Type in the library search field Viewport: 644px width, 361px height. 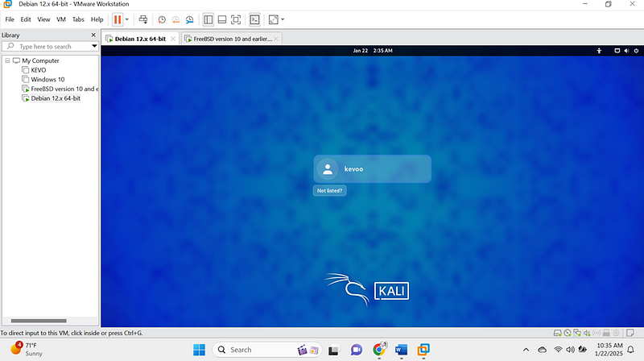pos(51,47)
